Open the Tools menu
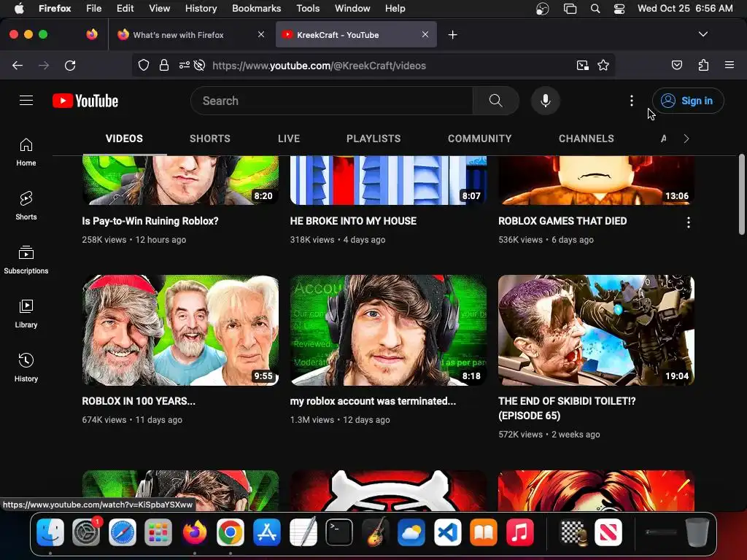Image resolution: width=747 pixels, height=560 pixels. [308, 9]
